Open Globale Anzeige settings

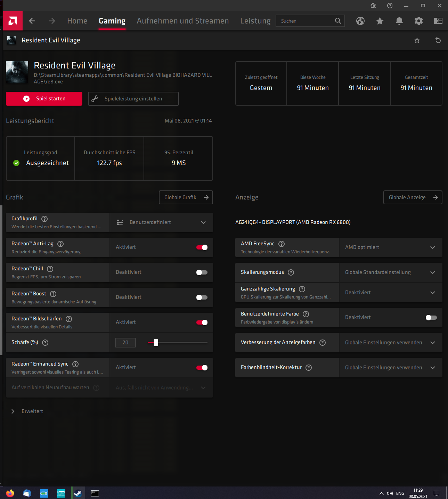(x=413, y=197)
